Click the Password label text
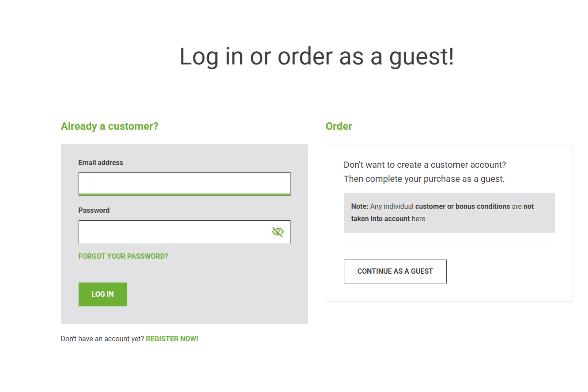 [x=94, y=211]
